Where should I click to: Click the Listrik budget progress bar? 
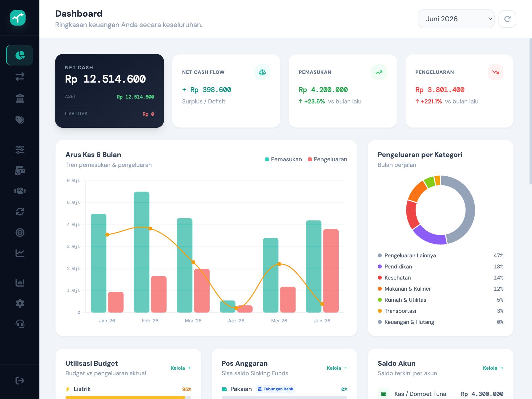[128, 397]
